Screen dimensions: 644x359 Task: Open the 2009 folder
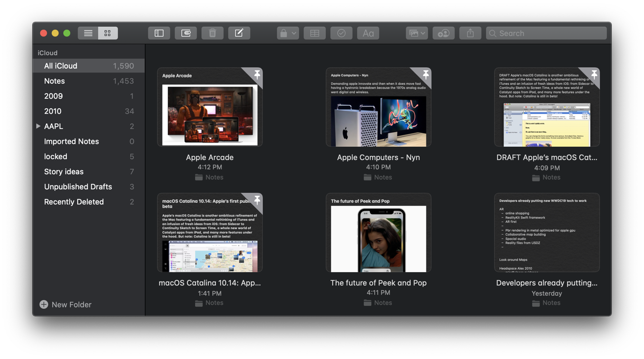pyautogui.click(x=89, y=96)
